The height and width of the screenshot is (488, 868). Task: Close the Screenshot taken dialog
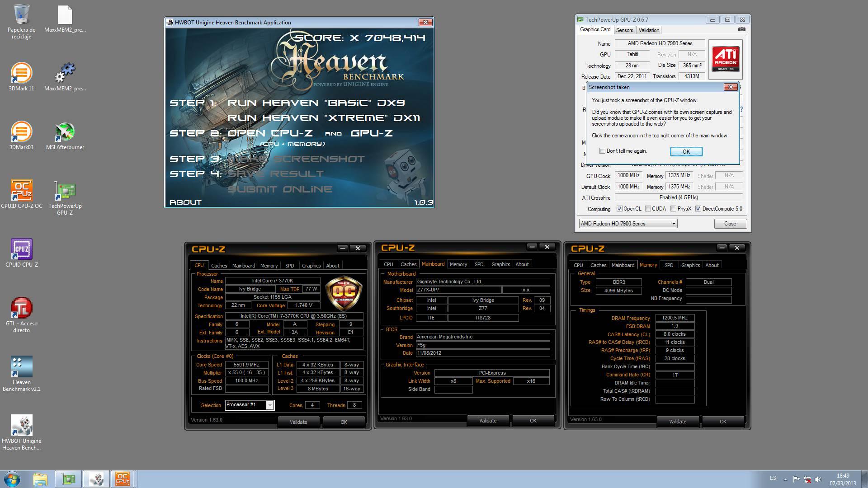pyautogui.click(x=731, y=87)
